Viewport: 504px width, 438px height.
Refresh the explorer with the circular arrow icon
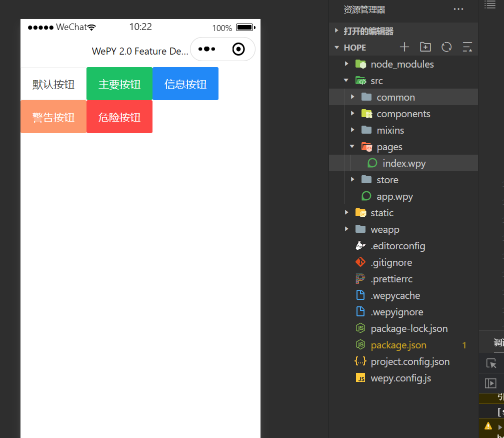pyautogui.click(x=446, y=47)
